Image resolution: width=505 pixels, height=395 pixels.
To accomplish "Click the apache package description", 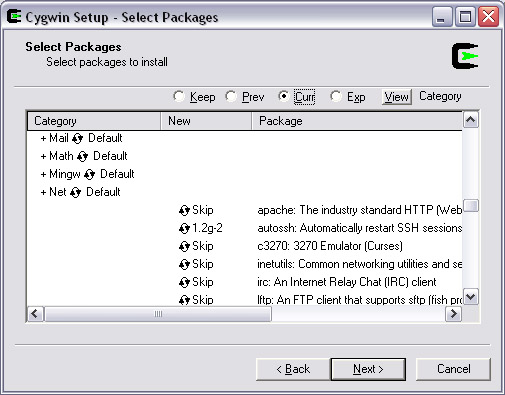I will coord(360,210).
